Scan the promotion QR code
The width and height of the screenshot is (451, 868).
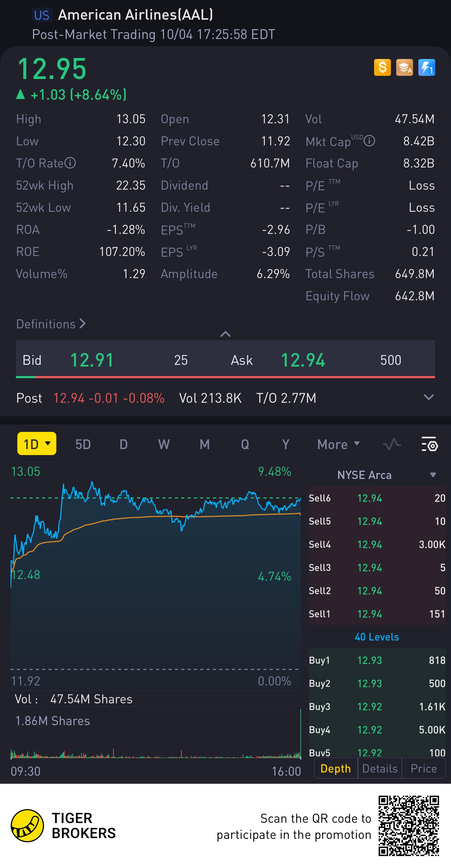click(x=408, y=826)
